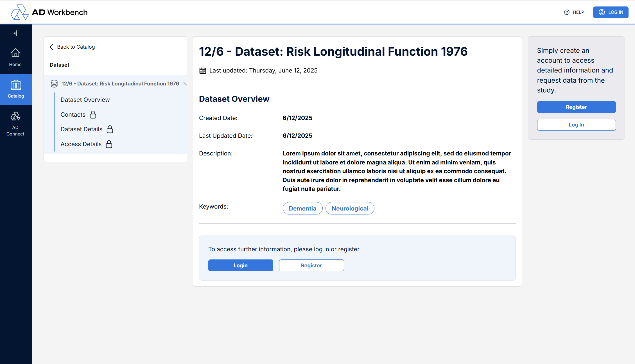This screenshot has height=364, width=635.
Task: Open AD Connect in the sidebar
Action: coord(15,124)
